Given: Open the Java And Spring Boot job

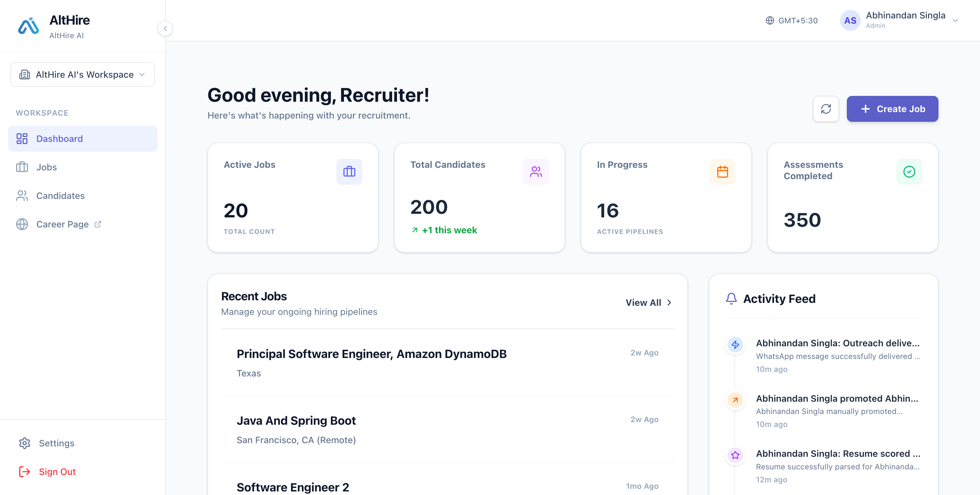Looking at the screenshot, I should pos(448,429).
